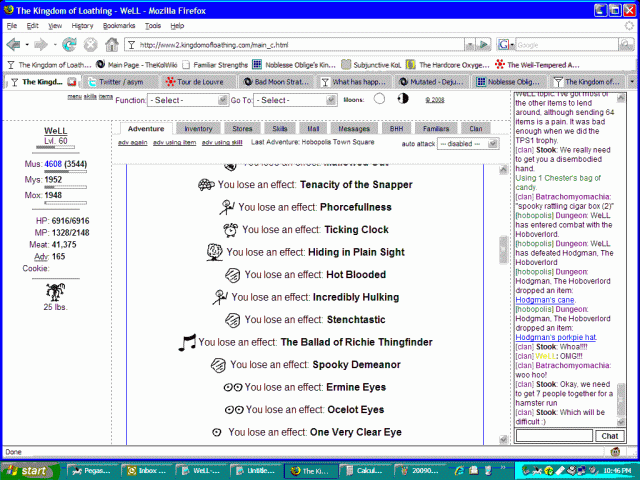640x480 pixels.
Task: Click the Incredibly Hulking stick figure icon
Action: pos(218,297)
